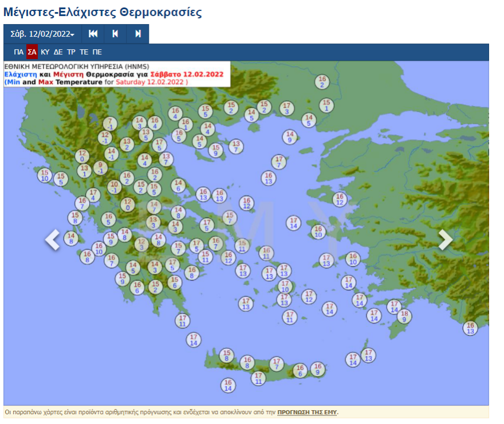Jump to the first date with the skip-back icon
The height and width of the screenshot is (424, 504).
click(x=93, y=34)
